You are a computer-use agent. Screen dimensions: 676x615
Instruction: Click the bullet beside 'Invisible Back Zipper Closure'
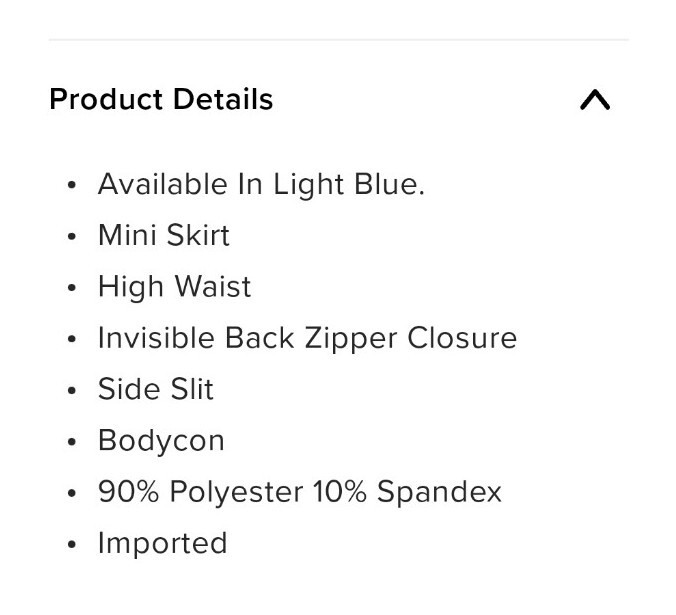tap(72, 339)
